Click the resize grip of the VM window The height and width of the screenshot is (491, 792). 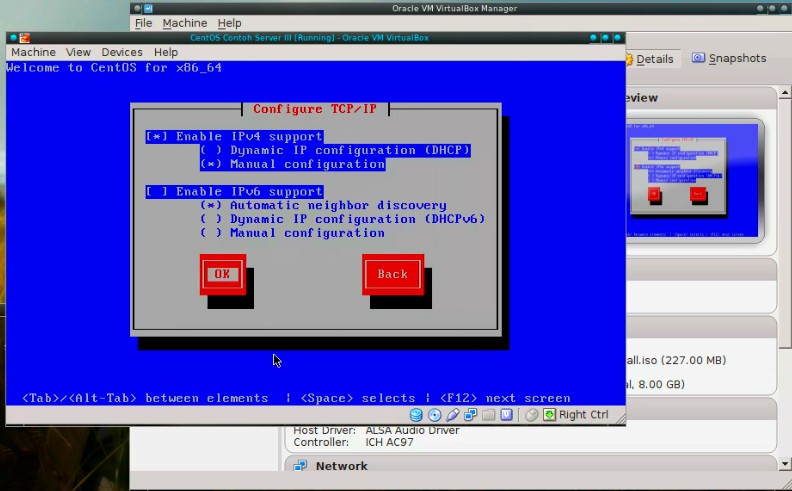point(620,419)
